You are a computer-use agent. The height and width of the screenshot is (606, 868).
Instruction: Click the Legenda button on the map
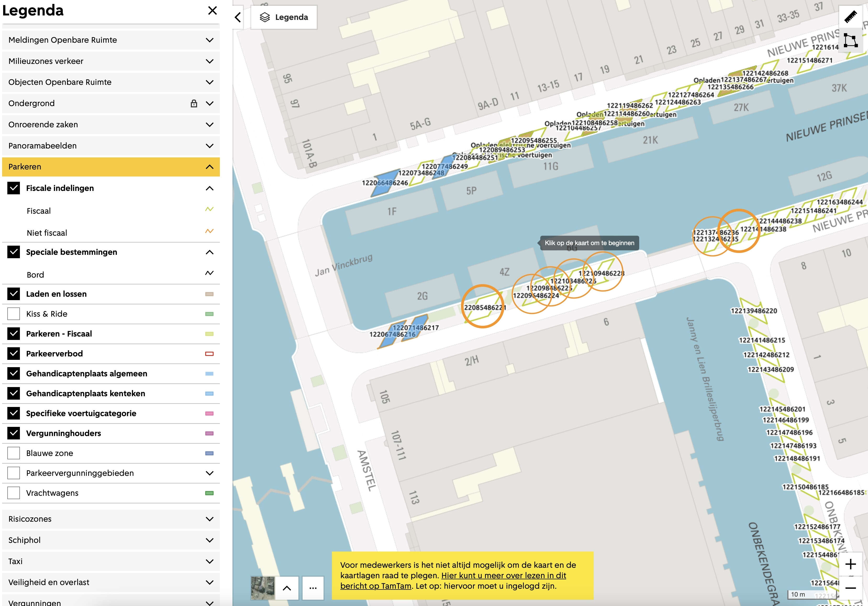click(x=284, y=17)
